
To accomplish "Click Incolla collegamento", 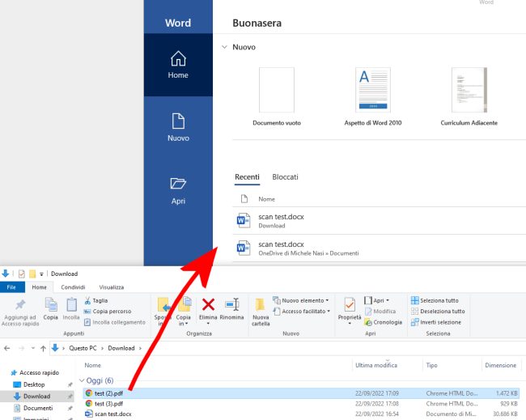I will [x=115, y=322].
